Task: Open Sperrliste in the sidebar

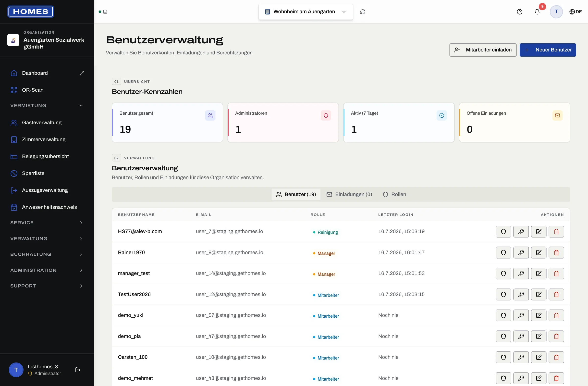Action: click(47, 173)
